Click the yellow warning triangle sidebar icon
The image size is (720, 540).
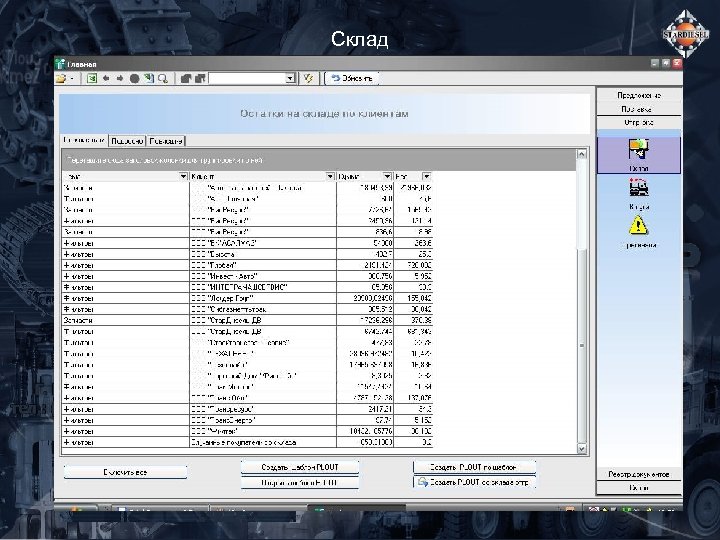pos(639,227)
